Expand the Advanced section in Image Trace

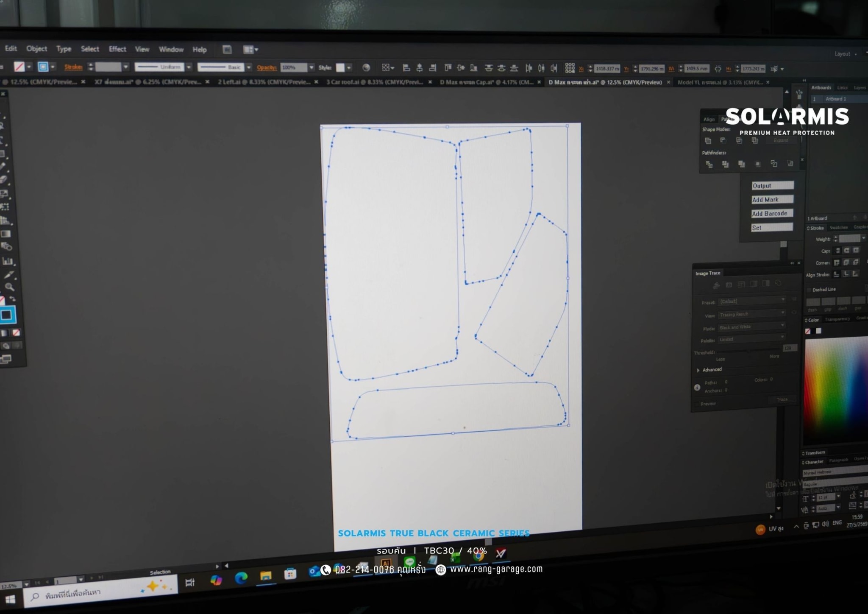(698, 370)
